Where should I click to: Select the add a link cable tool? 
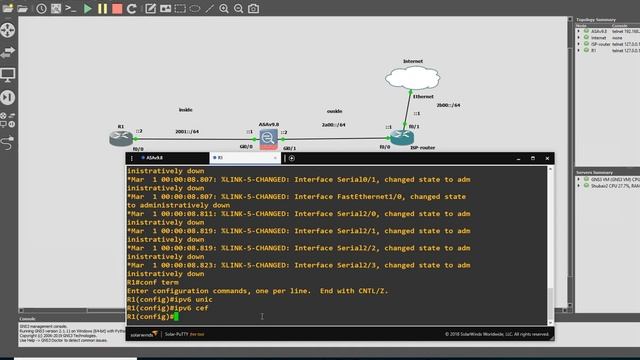(x=8, y=142)
